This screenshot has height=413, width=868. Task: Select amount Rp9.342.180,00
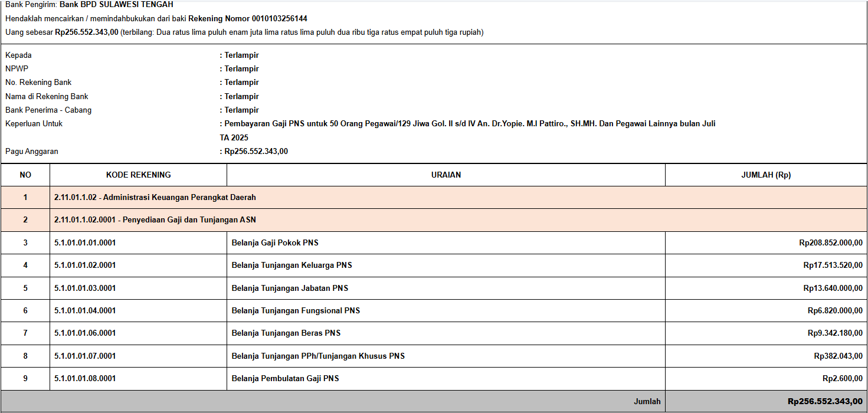835,333
